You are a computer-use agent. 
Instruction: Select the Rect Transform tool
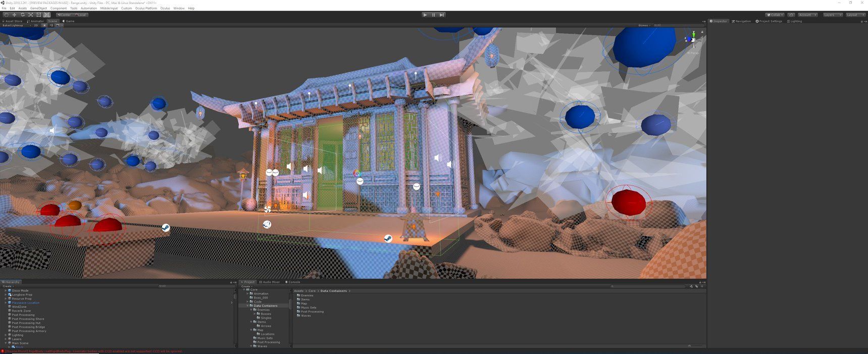click(38, 15)
